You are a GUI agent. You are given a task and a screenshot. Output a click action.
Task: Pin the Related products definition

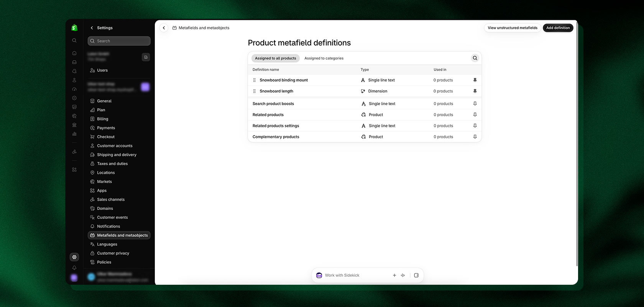[475, 115]
